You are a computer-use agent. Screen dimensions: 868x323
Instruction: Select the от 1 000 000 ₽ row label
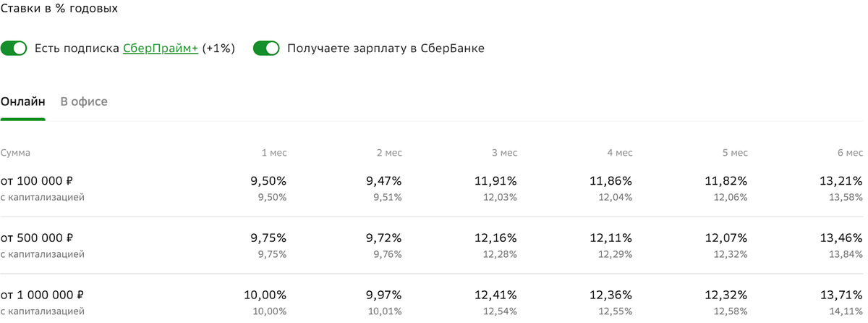tap(43, 295)
